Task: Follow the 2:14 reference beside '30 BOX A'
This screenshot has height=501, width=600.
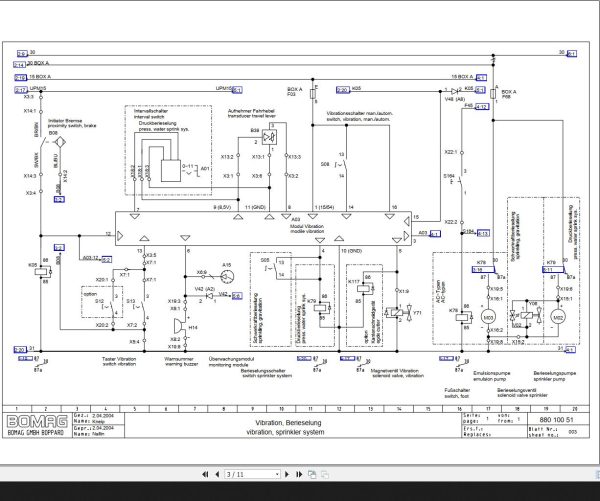Action: 20,65
